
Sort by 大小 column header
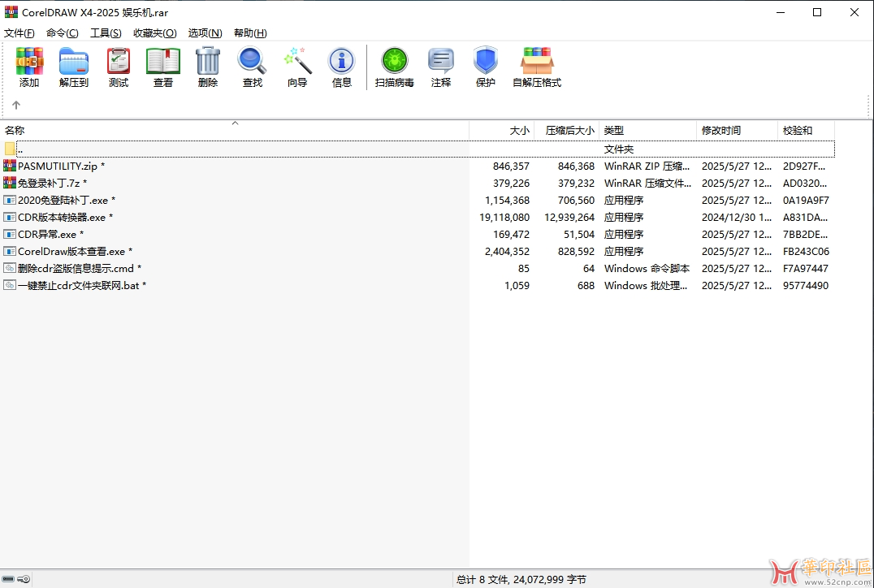point(502,131)
